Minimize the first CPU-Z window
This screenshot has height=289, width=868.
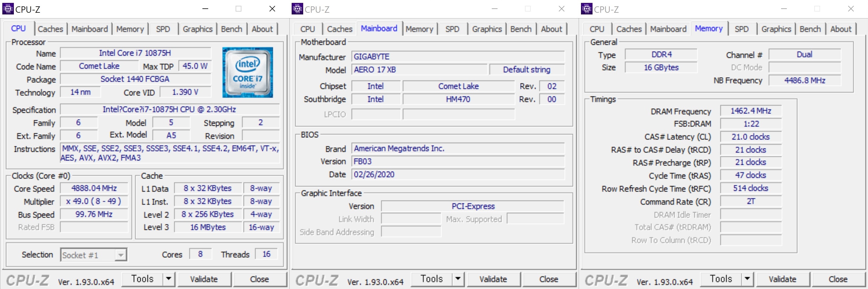(x=205, y=9)
